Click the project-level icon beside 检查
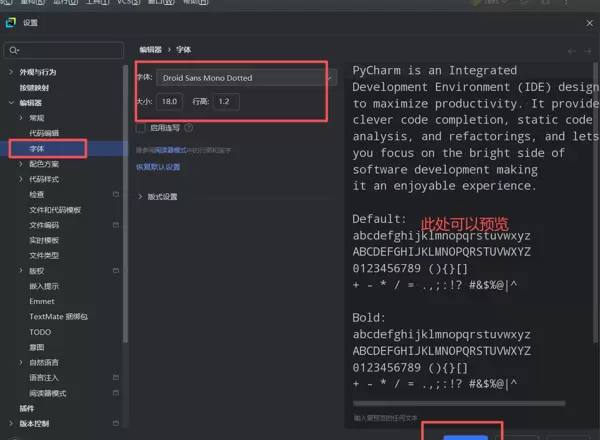Viewport: 600px width, 440px height. point(116,194)
